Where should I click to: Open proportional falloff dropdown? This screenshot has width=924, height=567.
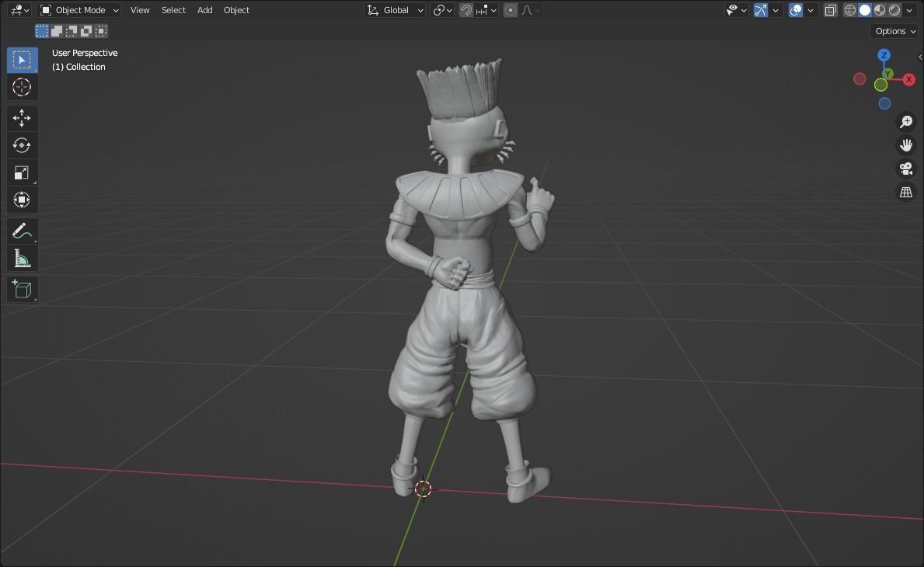pyautogui.click(x=530, y=10)
